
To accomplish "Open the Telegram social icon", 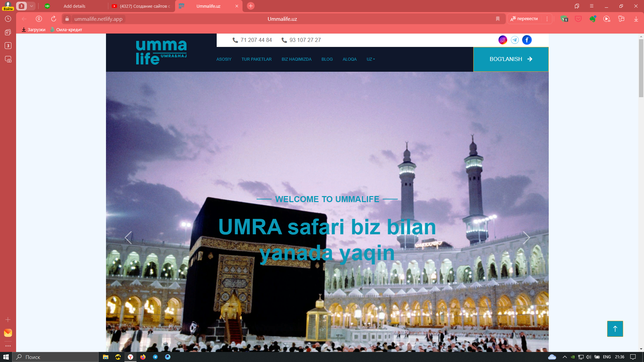I will pyautogui.click(x=515, y=40).
